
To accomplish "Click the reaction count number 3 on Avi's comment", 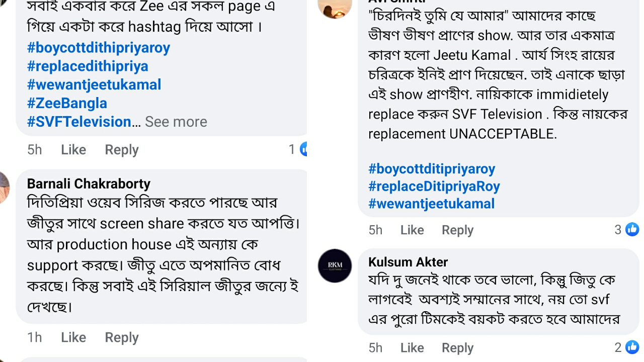I will 618,229.
